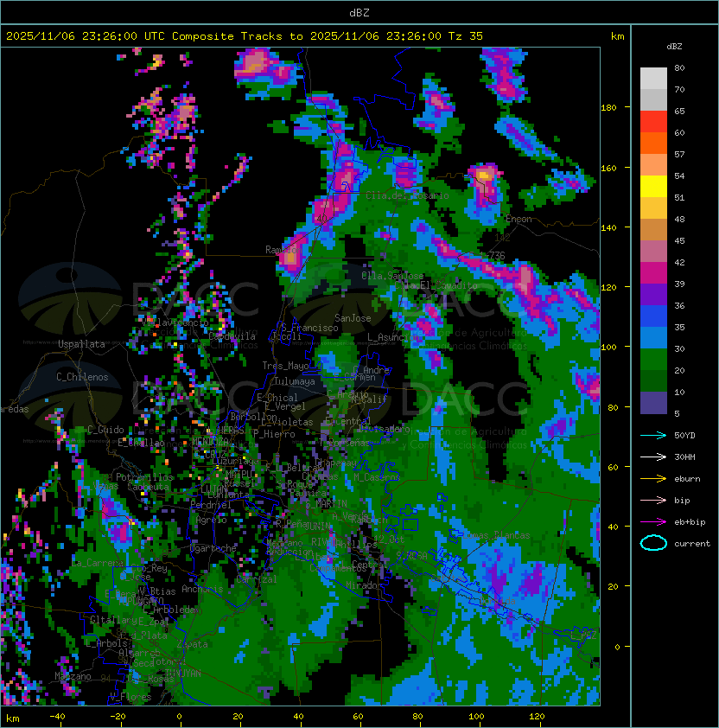Click the Ugarteche place label
This screenshot has width=719, height=728.
[213, 548]
